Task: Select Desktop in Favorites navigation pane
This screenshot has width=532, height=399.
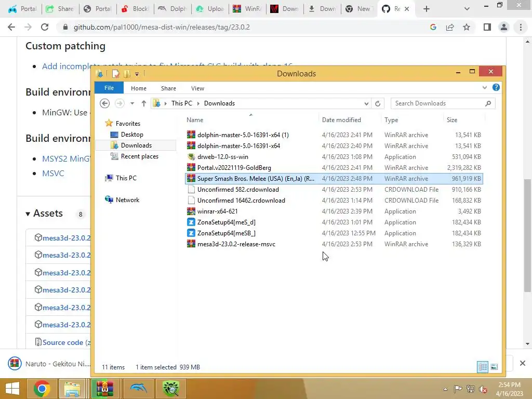Action: pyautogui.click(x=131, y=135)
